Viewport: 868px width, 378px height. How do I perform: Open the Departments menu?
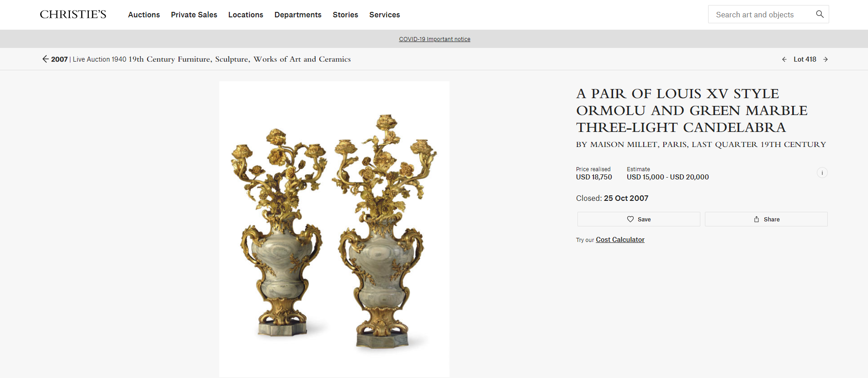click(298, 15)
